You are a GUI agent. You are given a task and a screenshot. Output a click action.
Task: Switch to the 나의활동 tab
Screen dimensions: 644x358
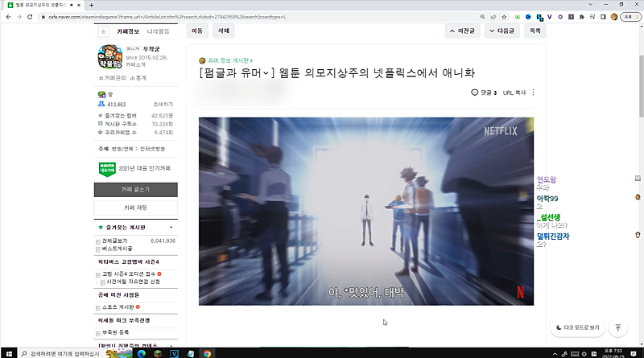[158, 31]
